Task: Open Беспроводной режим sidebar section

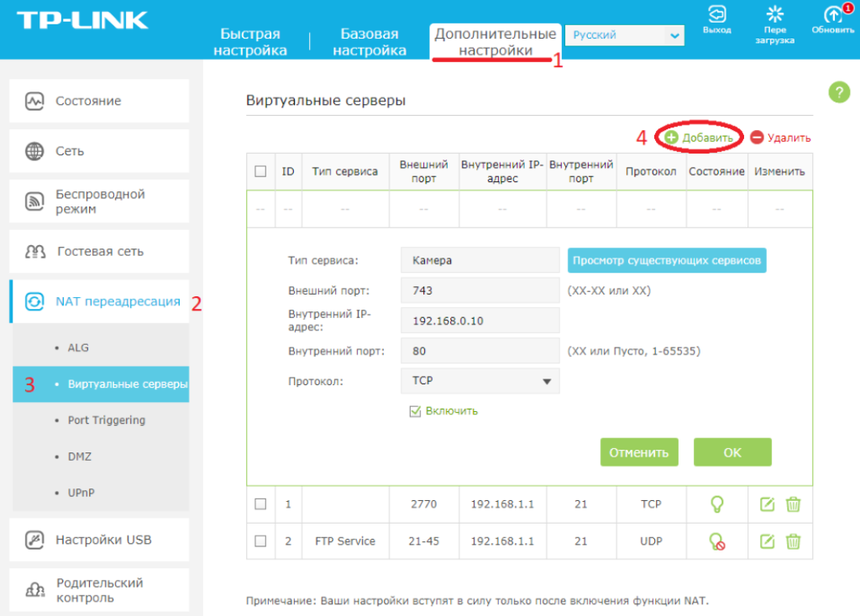Action: pyautogui.click(x=99, y=201)
